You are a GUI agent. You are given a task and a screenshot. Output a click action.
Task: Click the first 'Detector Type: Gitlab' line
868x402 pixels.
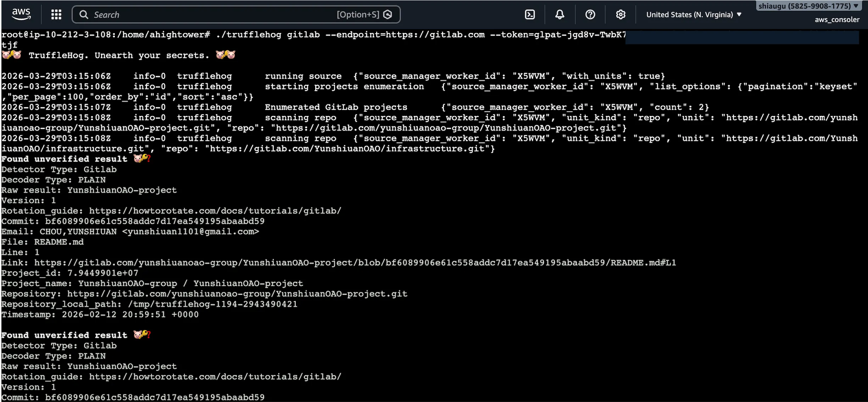(x=59, y=169)
